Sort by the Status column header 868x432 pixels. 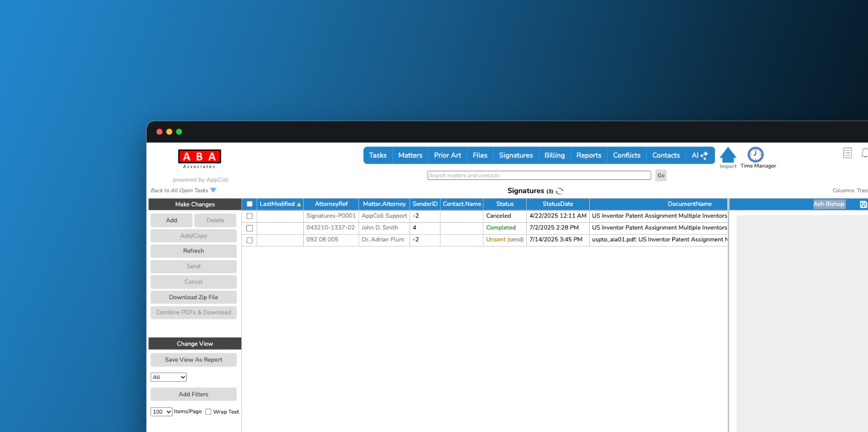coord(505,204)
